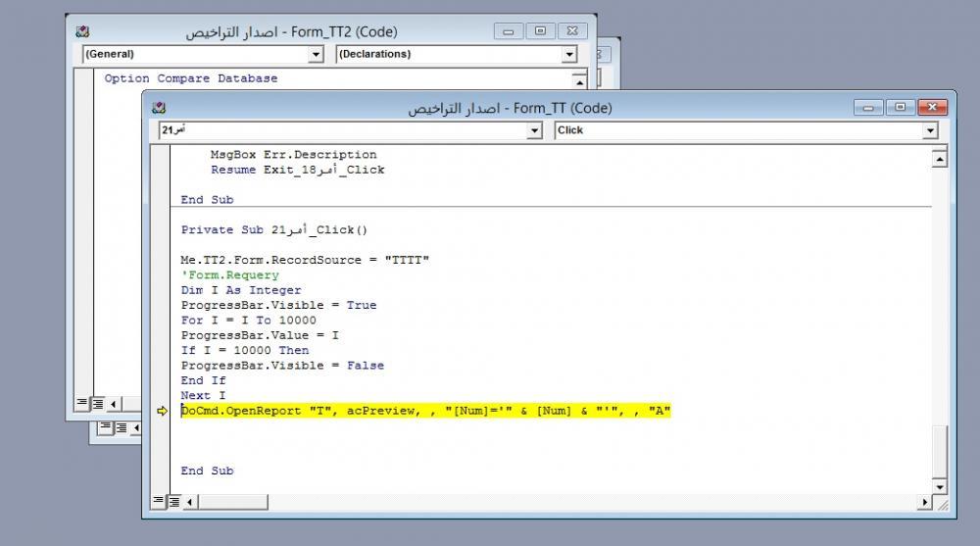Screen dimensions: 980x546
Task: Click the Form_TT2 code window icon
Action: pyautogui.click(x=83, y=31)
